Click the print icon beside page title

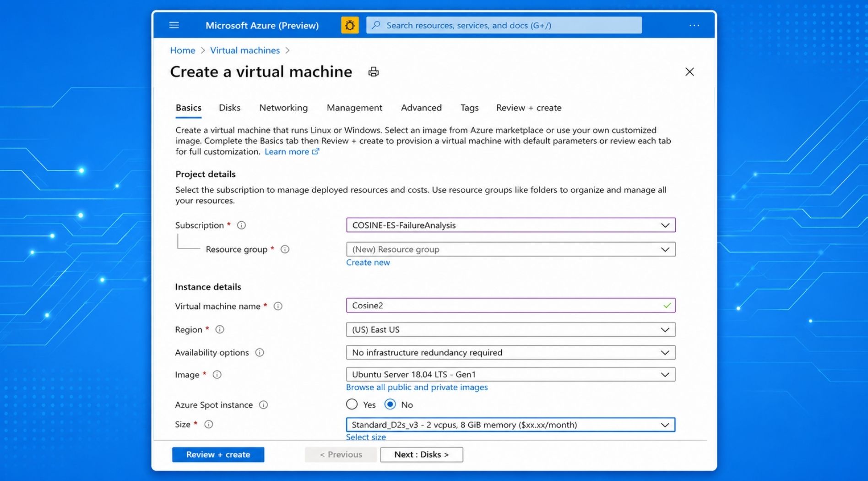coord(374,72)
